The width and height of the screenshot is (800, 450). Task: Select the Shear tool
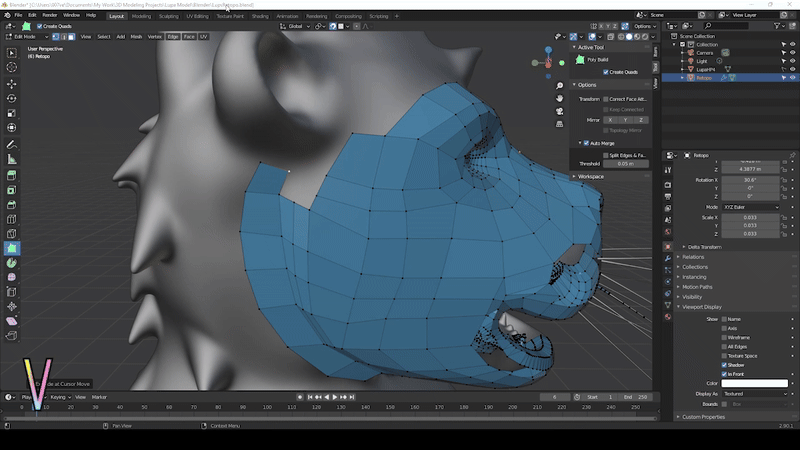(12, 321)
